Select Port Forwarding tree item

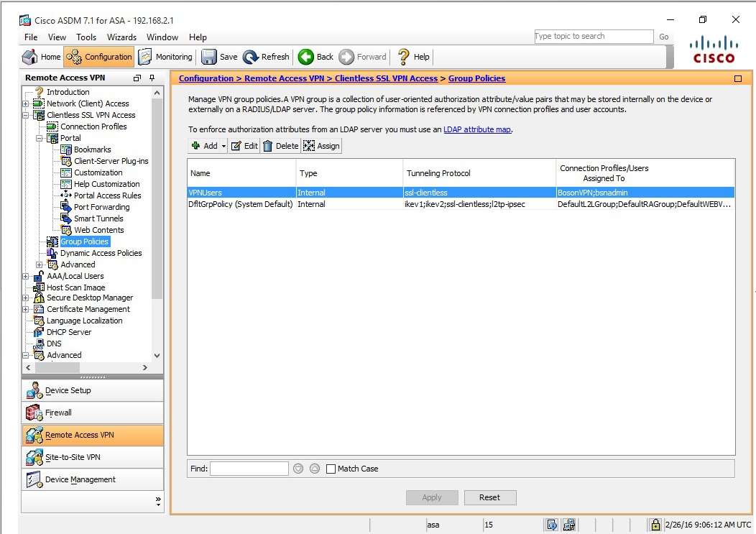[102, 207]
